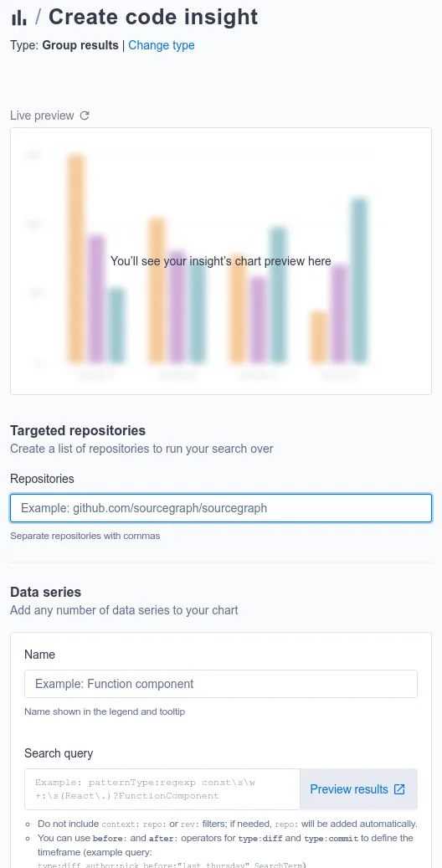Click the Data series section heading
This screenshot has width=442, height=868.
click(x=46, y=593)
